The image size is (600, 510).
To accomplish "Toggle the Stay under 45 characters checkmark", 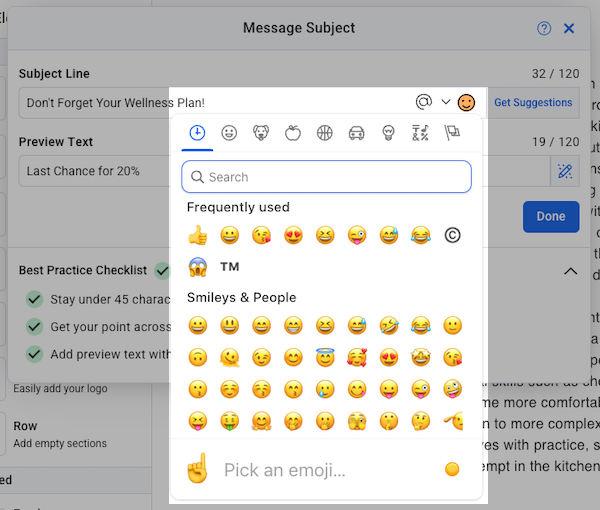I will [x=34, y=299].
